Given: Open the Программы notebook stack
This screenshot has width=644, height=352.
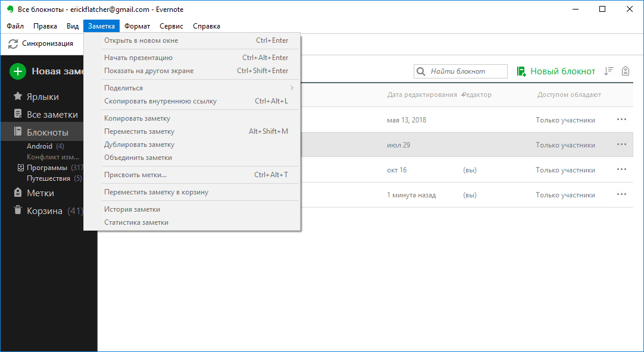Looking at the screenshot, I should (x=47, y=168).
